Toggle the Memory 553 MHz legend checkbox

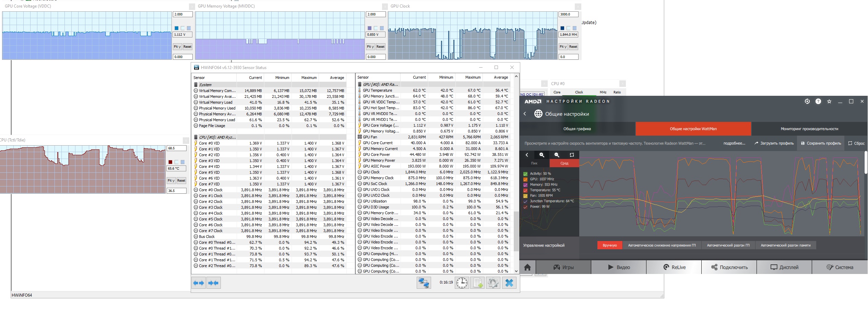(x=525, y=185)
